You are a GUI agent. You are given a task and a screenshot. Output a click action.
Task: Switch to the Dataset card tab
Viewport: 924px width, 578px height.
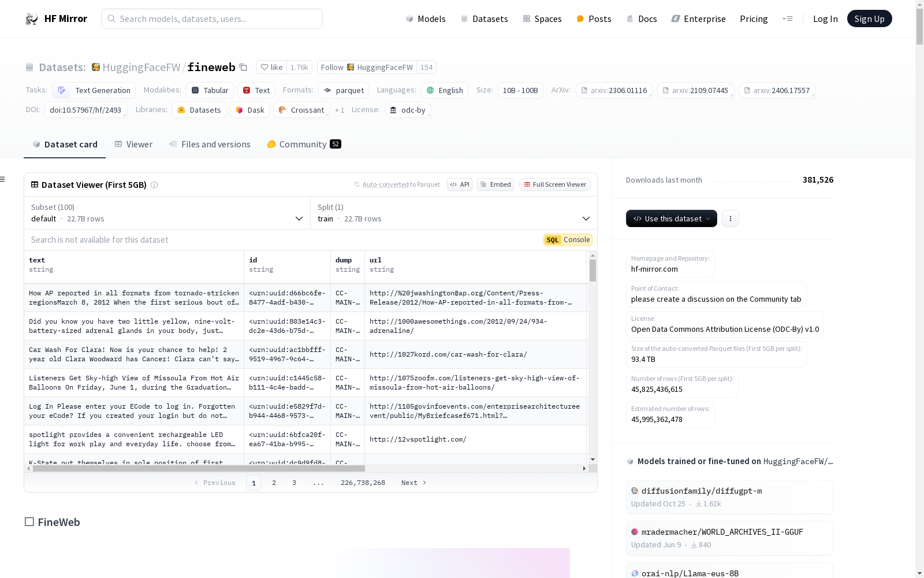pos(65,144)
